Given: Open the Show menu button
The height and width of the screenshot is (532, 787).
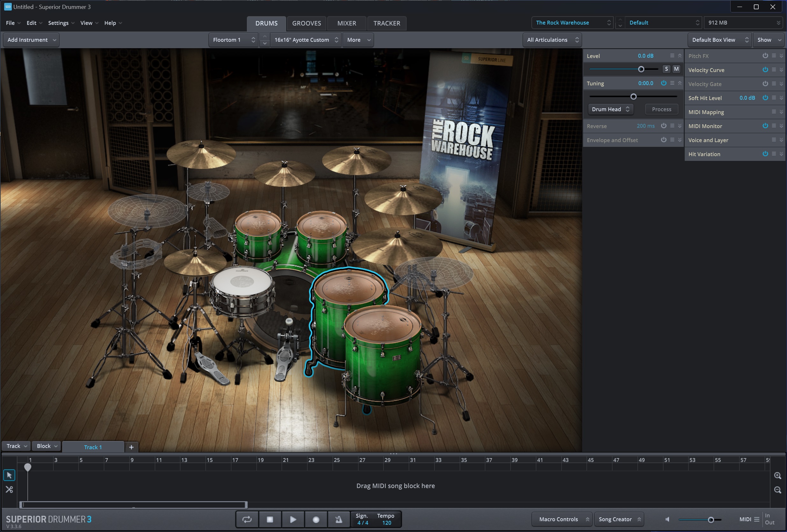Looking at the screenshot, I should pos(769,40).
